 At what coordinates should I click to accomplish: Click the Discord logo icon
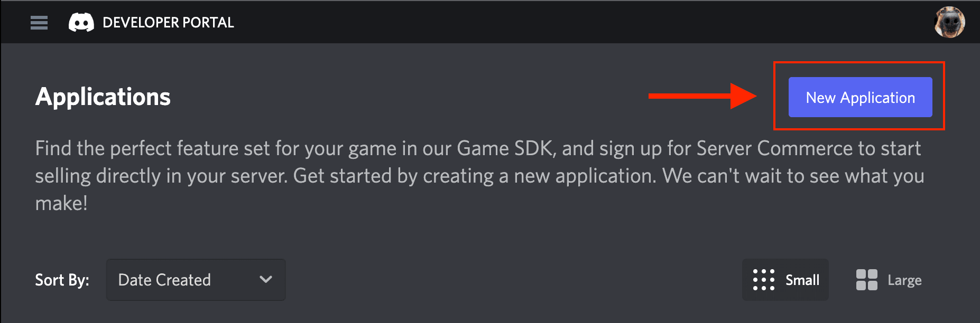(x=81, y=23)
